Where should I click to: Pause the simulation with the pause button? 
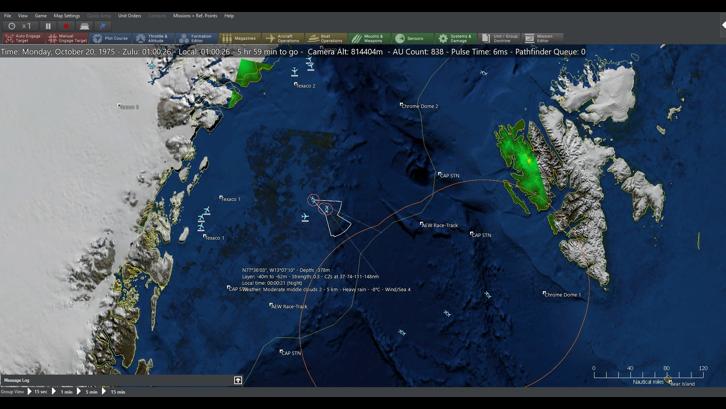tap(48, 26)
